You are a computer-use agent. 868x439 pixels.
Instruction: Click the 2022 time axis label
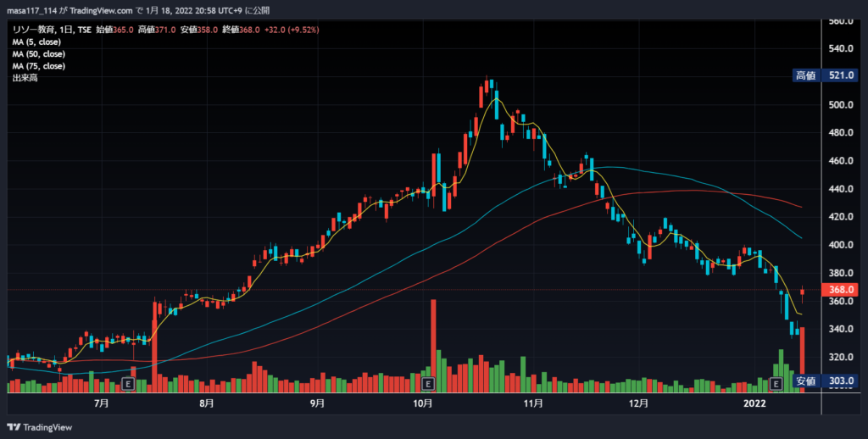pos(754,403)
